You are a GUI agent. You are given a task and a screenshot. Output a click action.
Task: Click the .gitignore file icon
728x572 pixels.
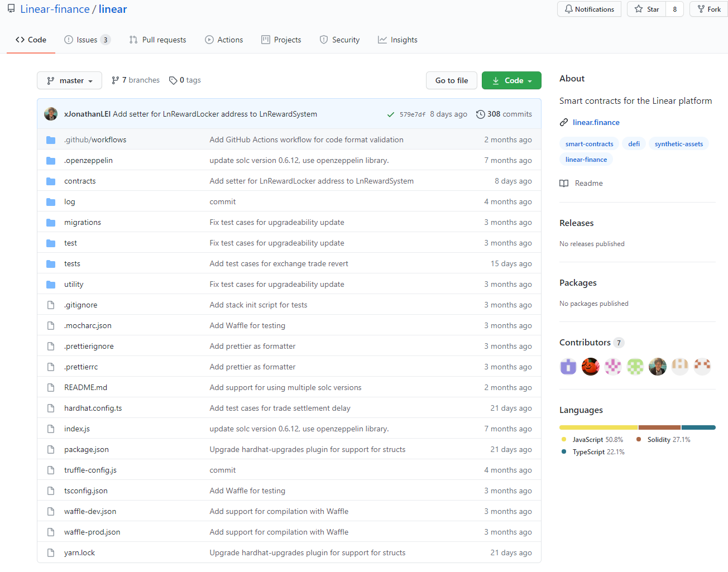point(51,305)
